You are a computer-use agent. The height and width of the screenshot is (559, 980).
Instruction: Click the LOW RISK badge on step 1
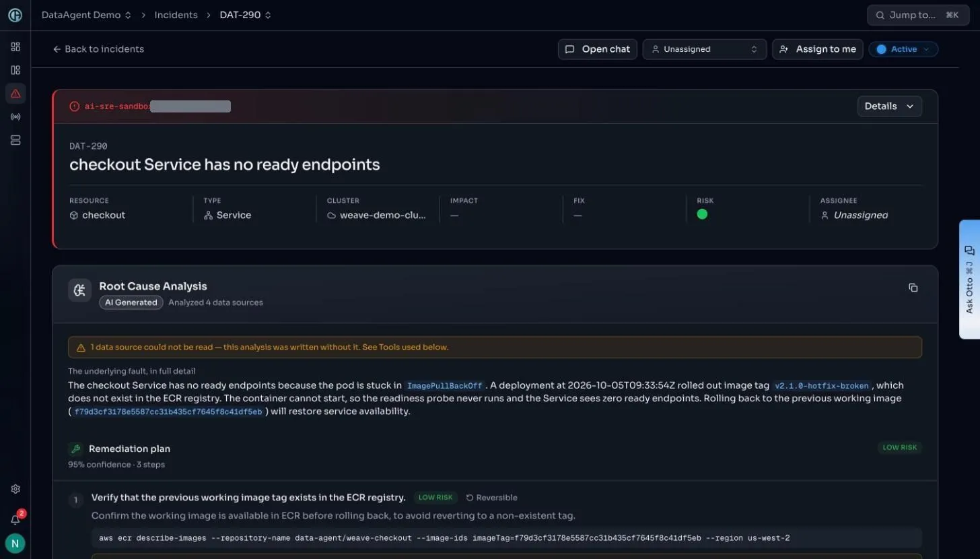pyautogui.click(x=435, y=498)
